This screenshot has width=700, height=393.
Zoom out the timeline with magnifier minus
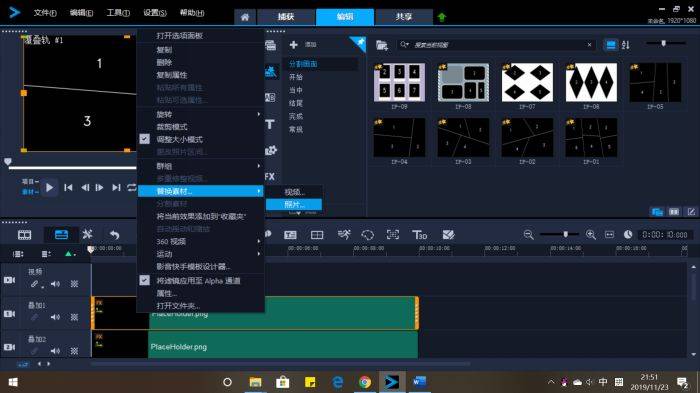[x=529, y=234]
